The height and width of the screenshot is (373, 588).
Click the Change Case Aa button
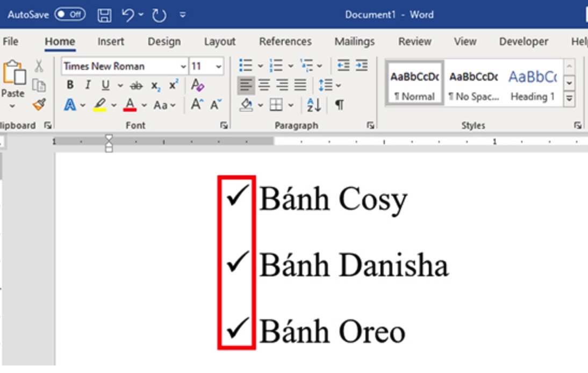click(164, 105)
